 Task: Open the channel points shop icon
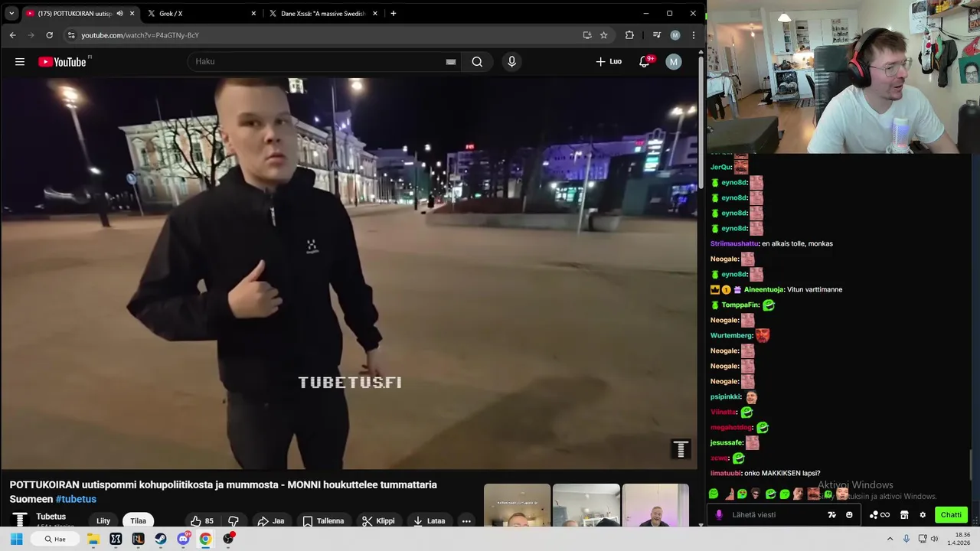pyautogui.click(x=904, y=515)
